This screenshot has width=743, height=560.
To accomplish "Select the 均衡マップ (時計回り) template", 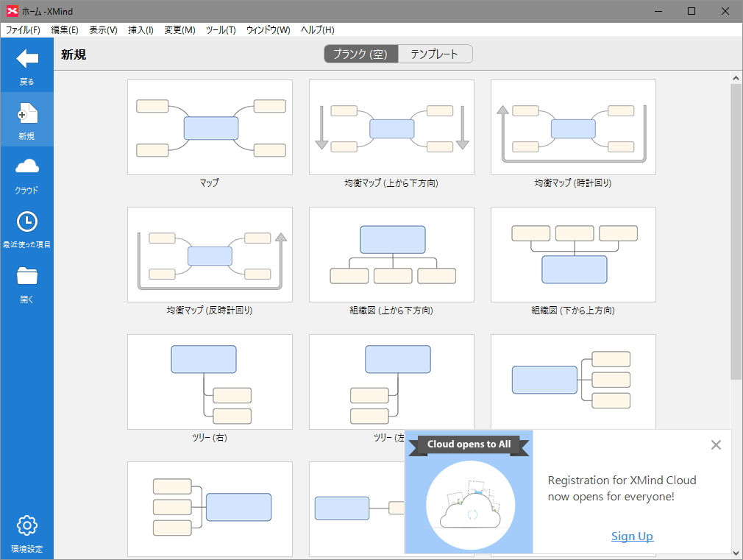I will click(572, 127).
